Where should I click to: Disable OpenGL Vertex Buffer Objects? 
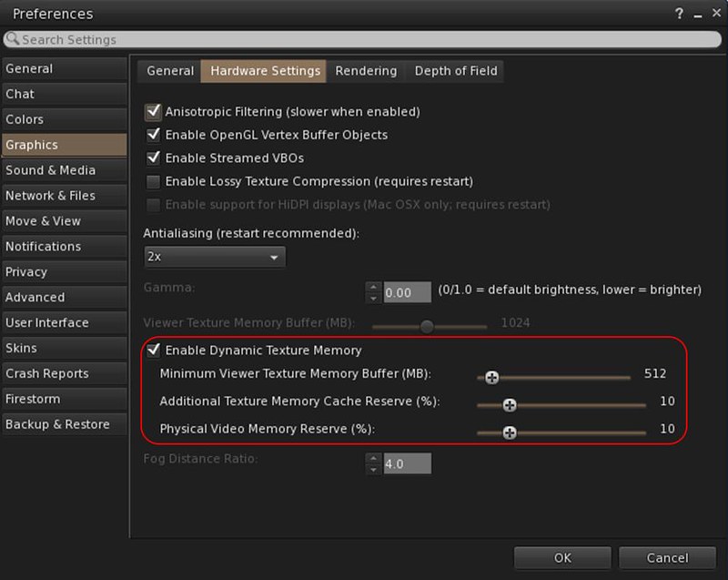click(x=153, y=135)
